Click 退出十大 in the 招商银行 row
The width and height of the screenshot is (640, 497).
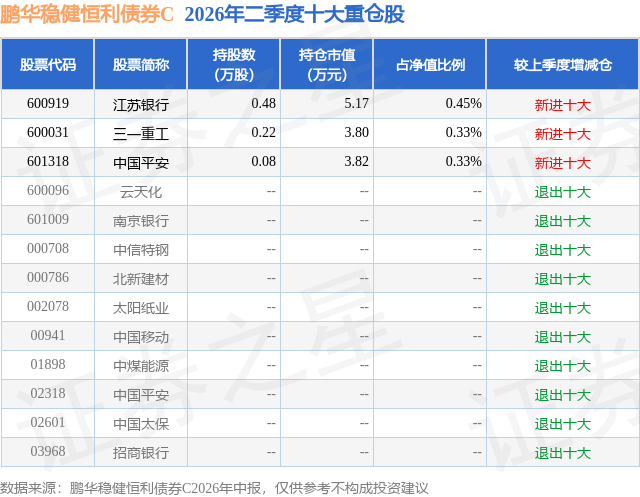[x=563, y=453]
